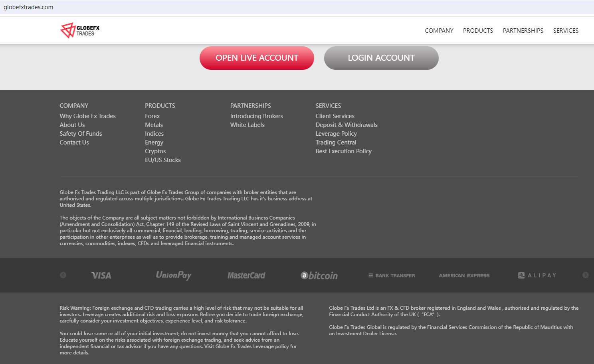The height and width of the screenshot is (364, 594).
Task: Click the Bank Transfer logo
Action: point(392,275)
